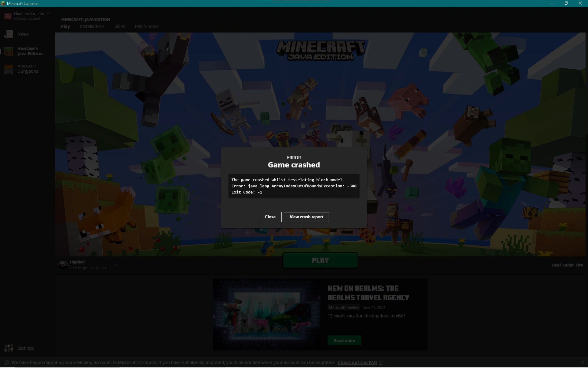
Task: Open the Skins tab
Action: pos(119,26)
